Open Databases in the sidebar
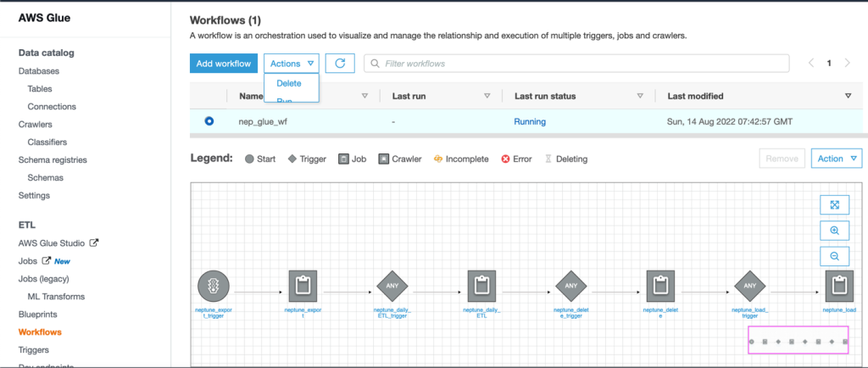Image resolution: width=868 pixels, height=368 pixels. pyautogui.click(x=39, y=71)
